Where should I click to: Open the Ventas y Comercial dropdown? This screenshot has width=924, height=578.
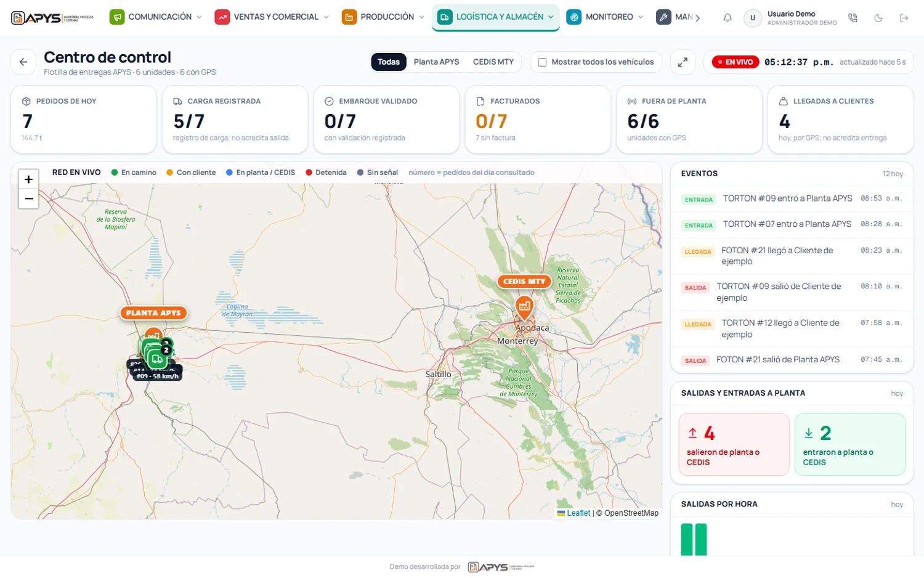click(272, 17)
